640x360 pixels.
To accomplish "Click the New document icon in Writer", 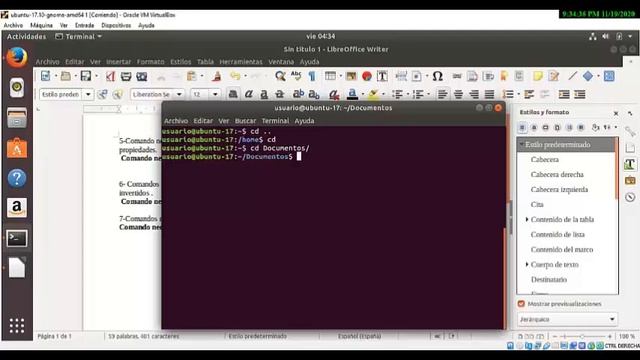I will pyautogui.click(x=45, y=76).
